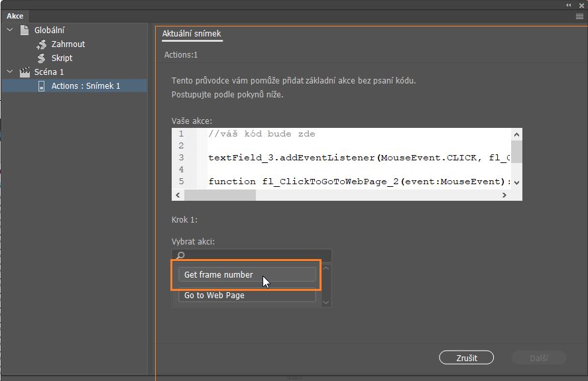
Task: Click the Actions : Snímek 1 frame icon
Action: tap(41, 86)
